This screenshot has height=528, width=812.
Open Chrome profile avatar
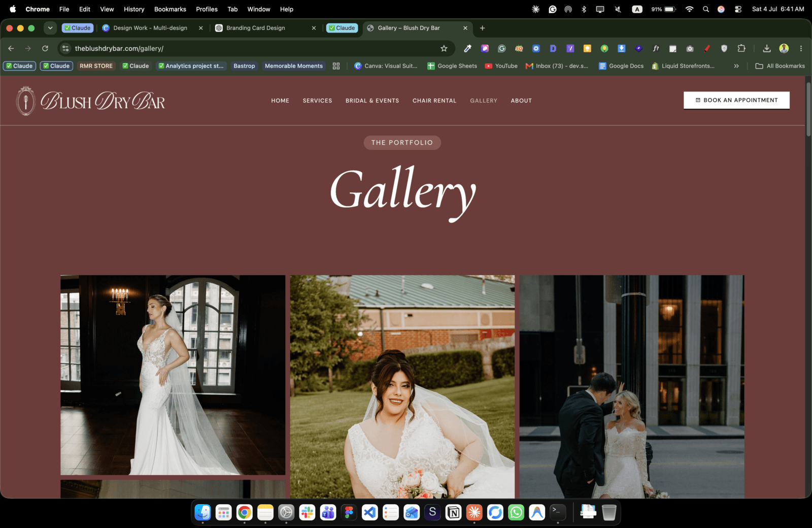784,48
